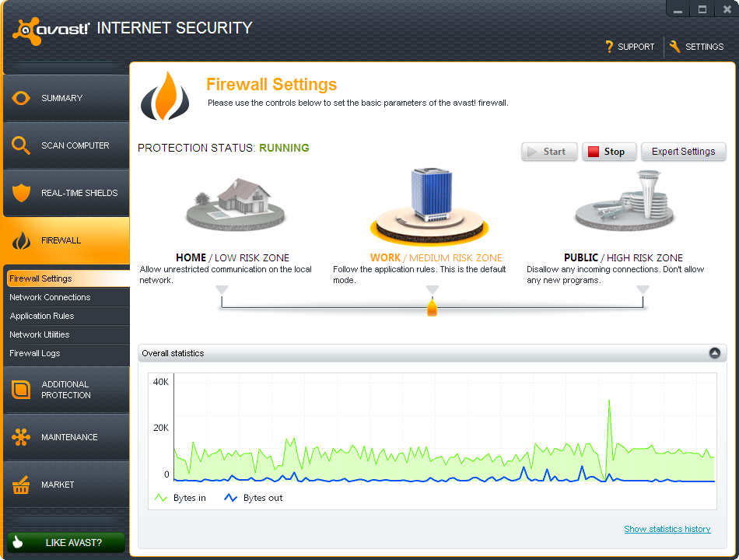Click the Firewall flame sidebar icon
739x560 pixels.
pos(21,240)
